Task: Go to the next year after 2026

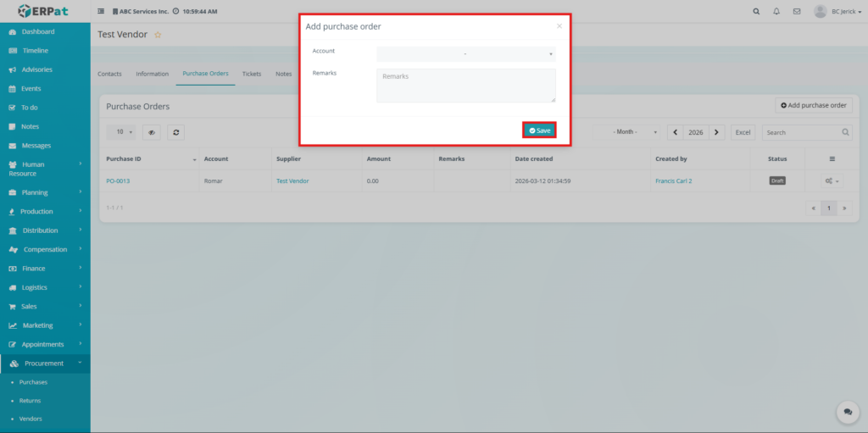Action: click(717, 132)
